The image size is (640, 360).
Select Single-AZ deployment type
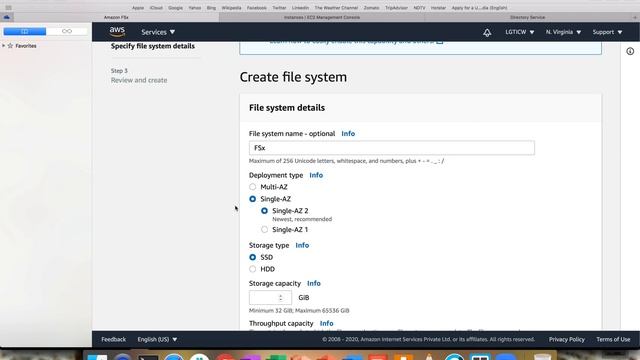click(x=253, y=199)
